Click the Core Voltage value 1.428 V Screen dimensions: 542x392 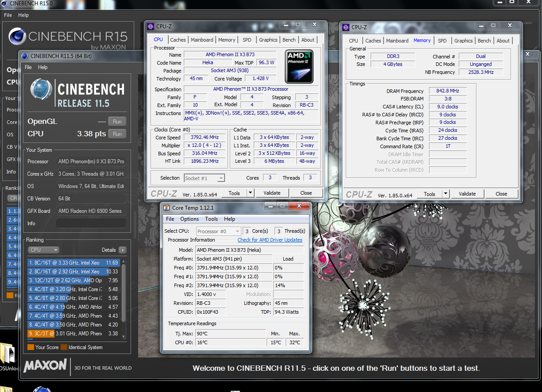point(262,79)
